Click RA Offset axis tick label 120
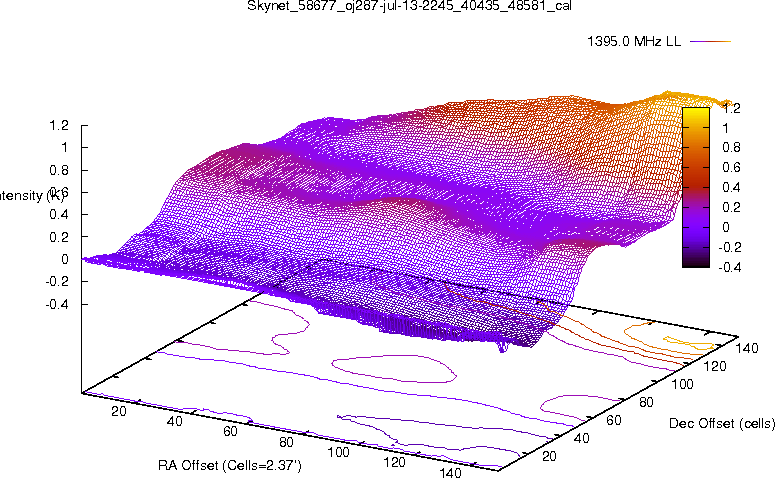The height and width of the screenshot is (478, 775). (x=394, y=462)
